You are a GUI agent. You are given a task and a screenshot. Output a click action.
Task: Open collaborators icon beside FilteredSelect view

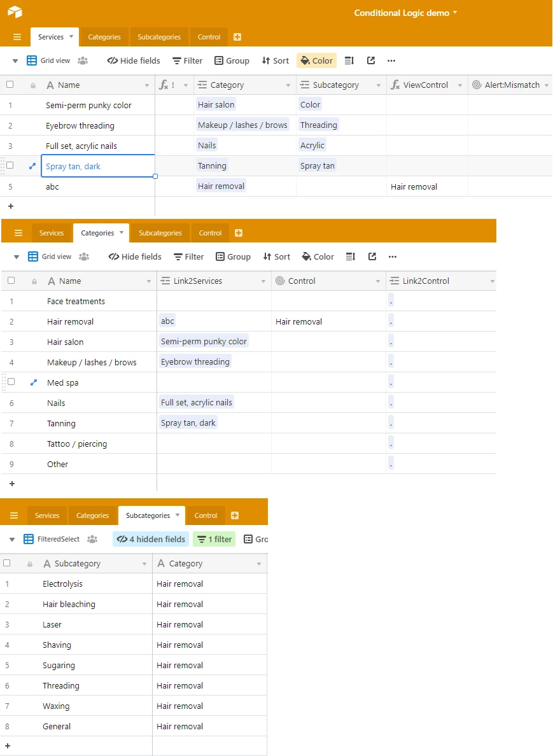pyautogui.click(x=92, y=539)
